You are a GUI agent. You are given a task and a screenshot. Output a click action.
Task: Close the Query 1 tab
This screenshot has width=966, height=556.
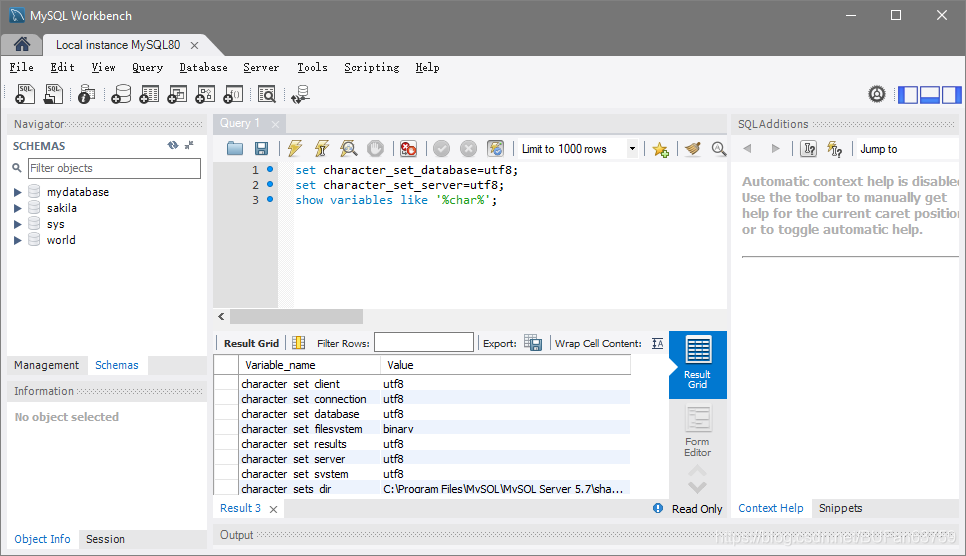point(275,124)
